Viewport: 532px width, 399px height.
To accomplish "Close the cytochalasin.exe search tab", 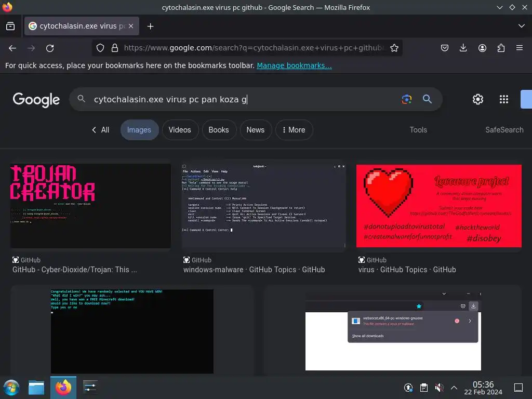I will tap(131, 26).
